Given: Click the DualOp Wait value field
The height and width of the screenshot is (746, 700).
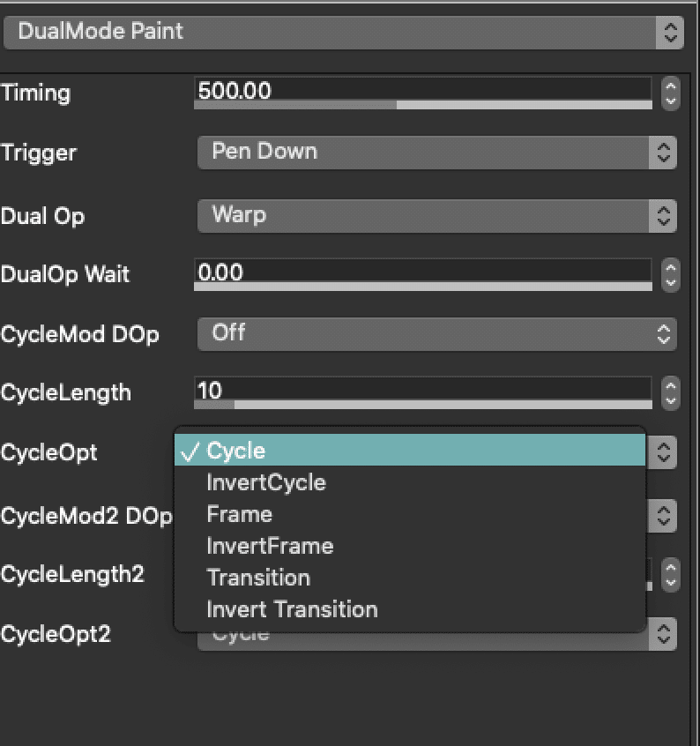Looking at the screenshot, I should coord(423,271).
